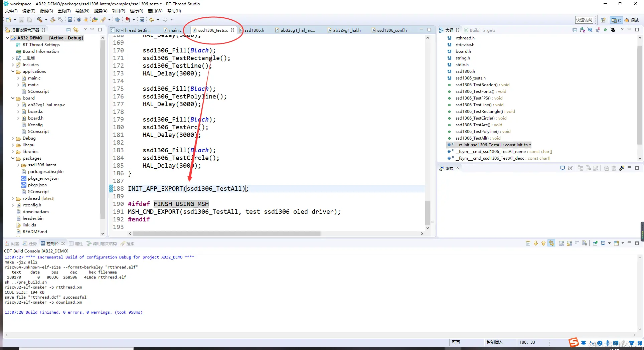Open the 文件(F) menu
The height and width of the screenshot is (350, 644).
coord(11,11)
